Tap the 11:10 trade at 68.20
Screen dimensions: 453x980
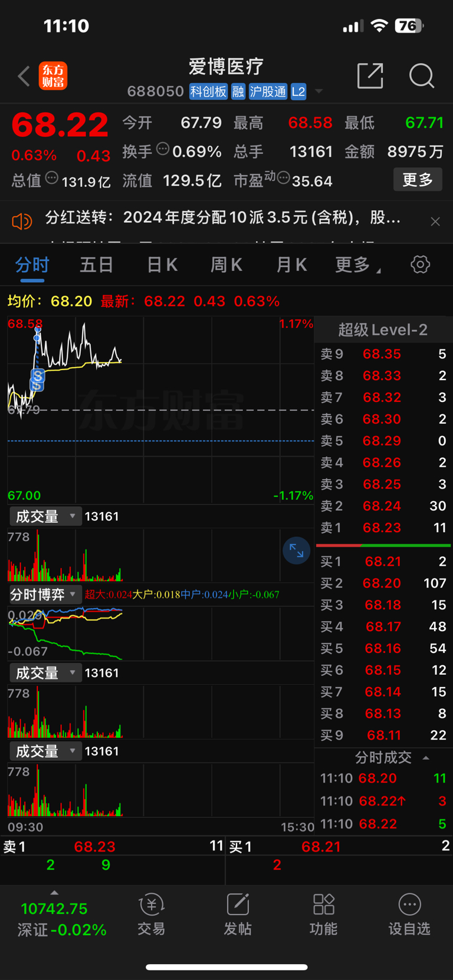click(x=383, y=778)
